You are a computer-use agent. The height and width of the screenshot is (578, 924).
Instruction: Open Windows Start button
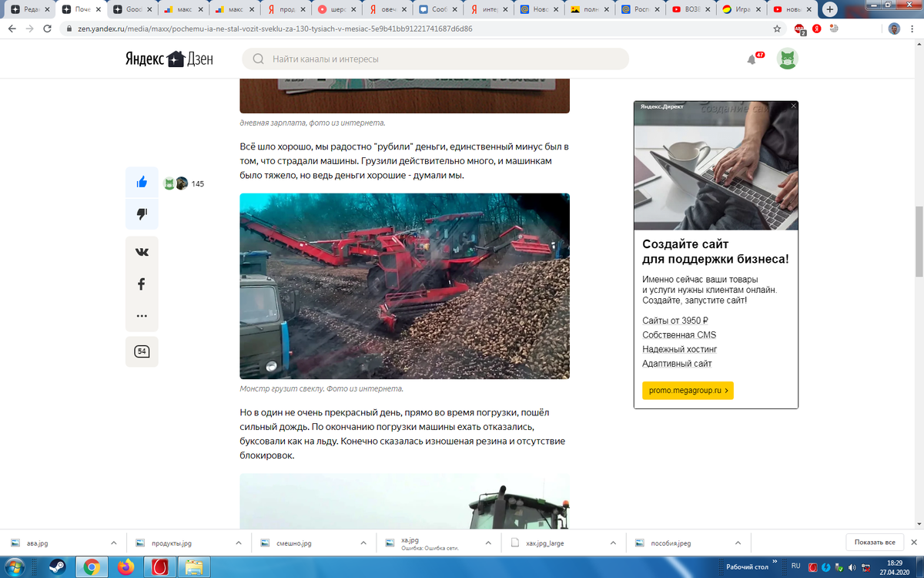(15, 567)
